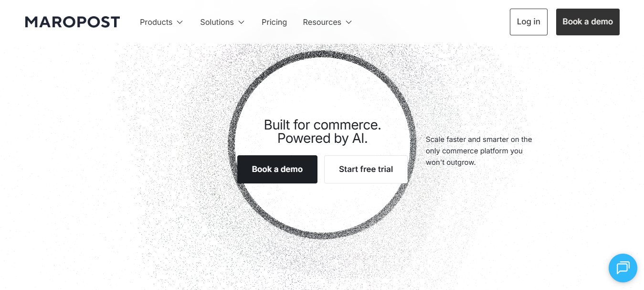
Task: Click the 'Built for commerce.' headline text
Action: point(322,125)
